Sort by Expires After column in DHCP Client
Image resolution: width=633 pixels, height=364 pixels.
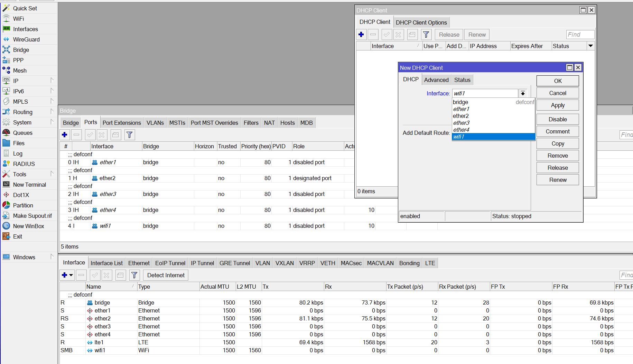(531, 46)
